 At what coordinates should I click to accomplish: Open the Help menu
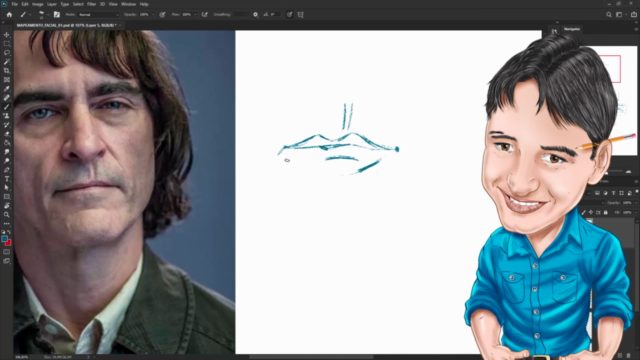(144, 4)
